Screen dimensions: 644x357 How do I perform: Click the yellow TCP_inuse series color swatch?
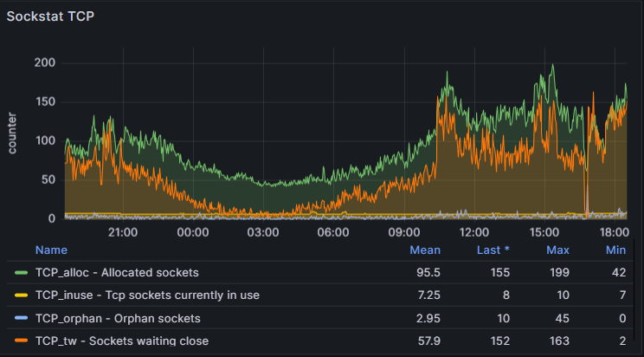coord(22,295)
